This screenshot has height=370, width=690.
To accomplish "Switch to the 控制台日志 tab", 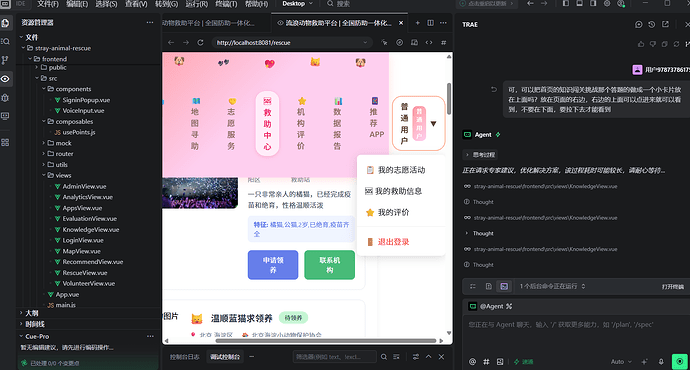I will [185, 357].
